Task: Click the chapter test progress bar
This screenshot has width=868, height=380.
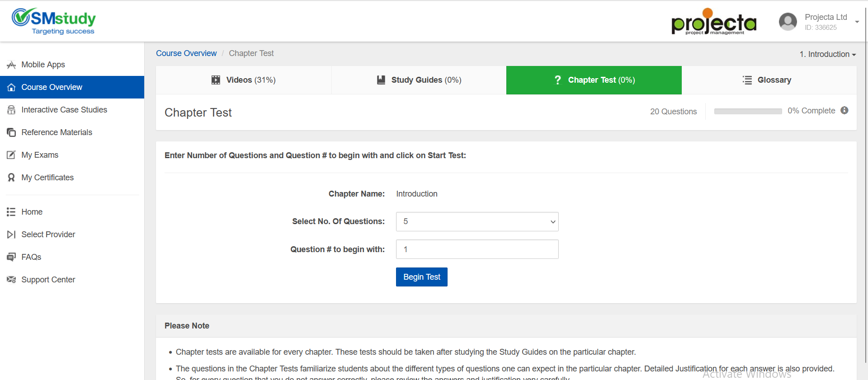Action: tap(748, 111)
